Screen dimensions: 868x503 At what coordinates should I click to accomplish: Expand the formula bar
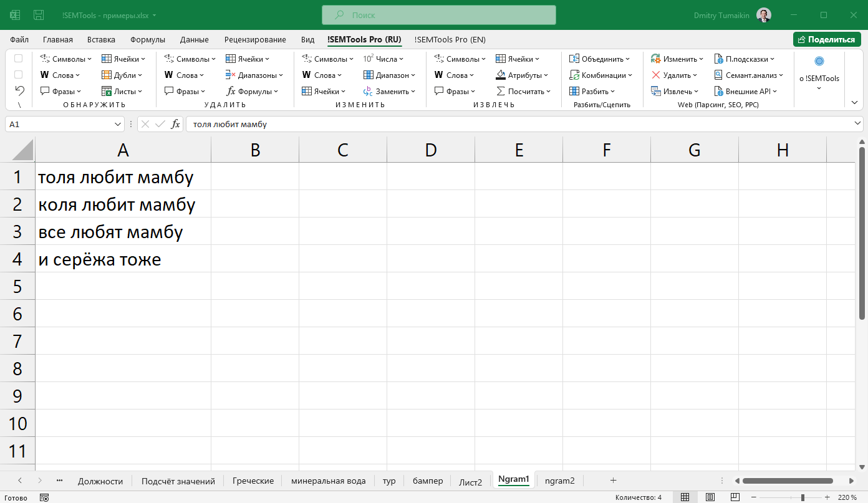(857, 124)
